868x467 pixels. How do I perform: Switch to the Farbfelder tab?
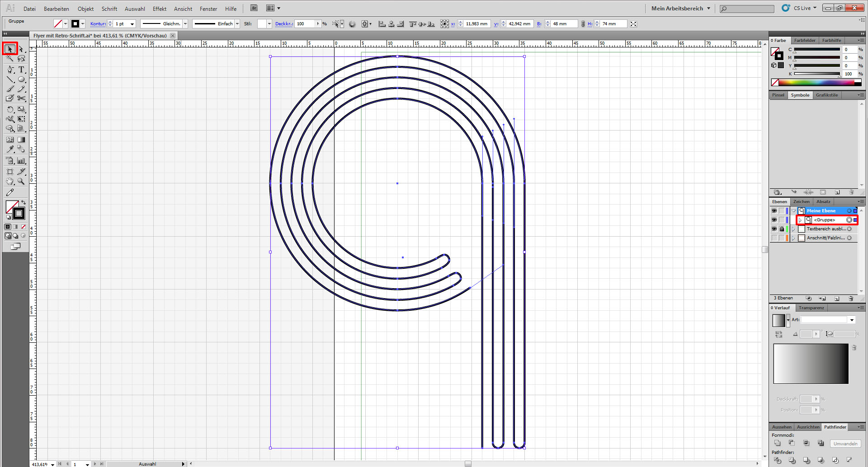(805, 41)
